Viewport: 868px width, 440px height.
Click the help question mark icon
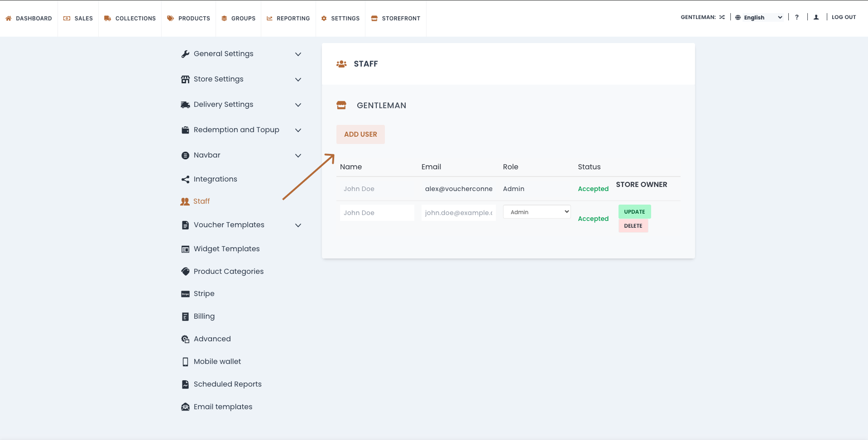click(x=796, y=17)
